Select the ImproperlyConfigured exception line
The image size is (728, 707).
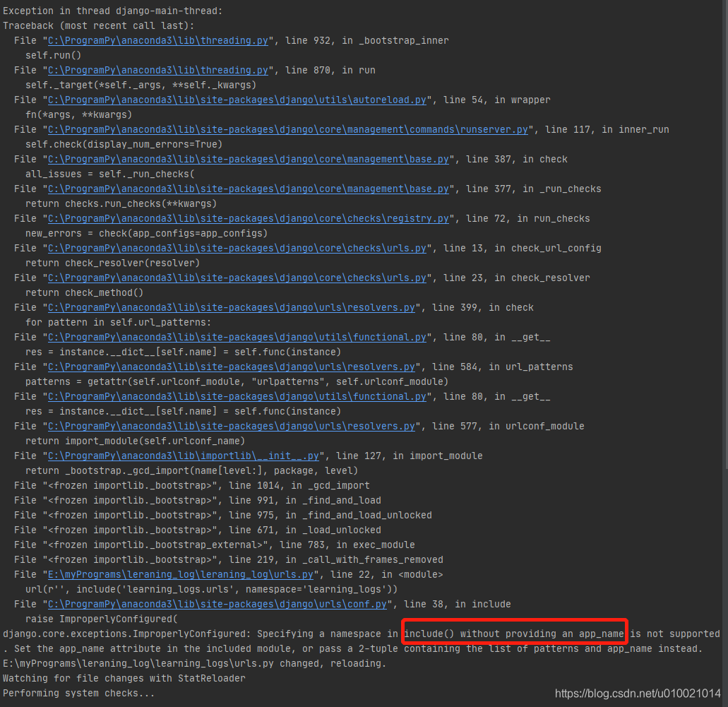coord(353,634)
